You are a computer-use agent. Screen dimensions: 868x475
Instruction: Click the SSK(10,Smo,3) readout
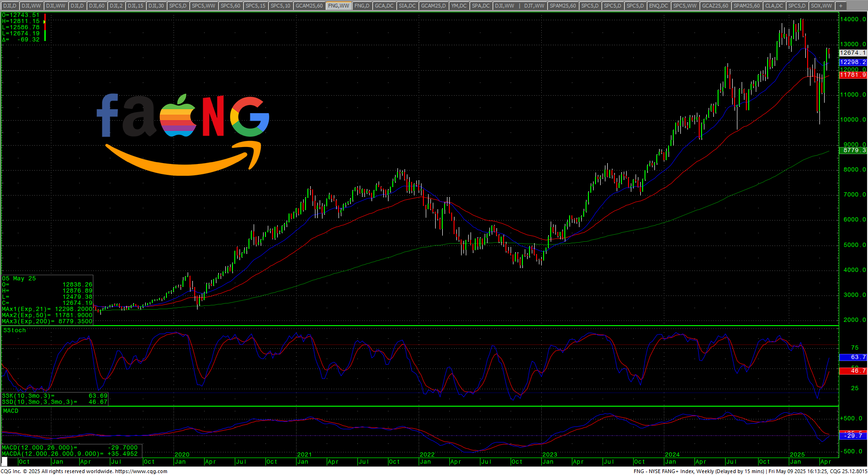pos(55,396)
